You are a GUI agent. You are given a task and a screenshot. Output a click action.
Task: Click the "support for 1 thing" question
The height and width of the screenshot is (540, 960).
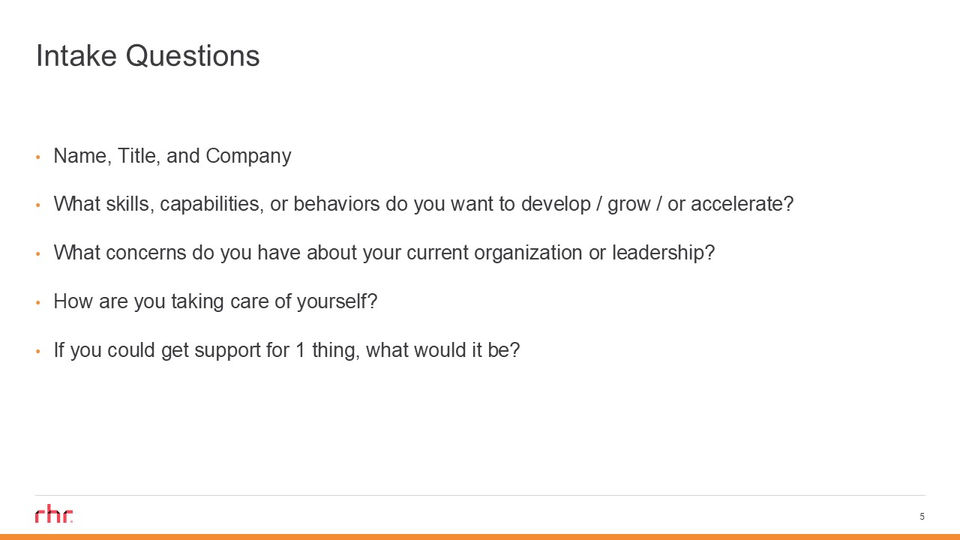286,351
